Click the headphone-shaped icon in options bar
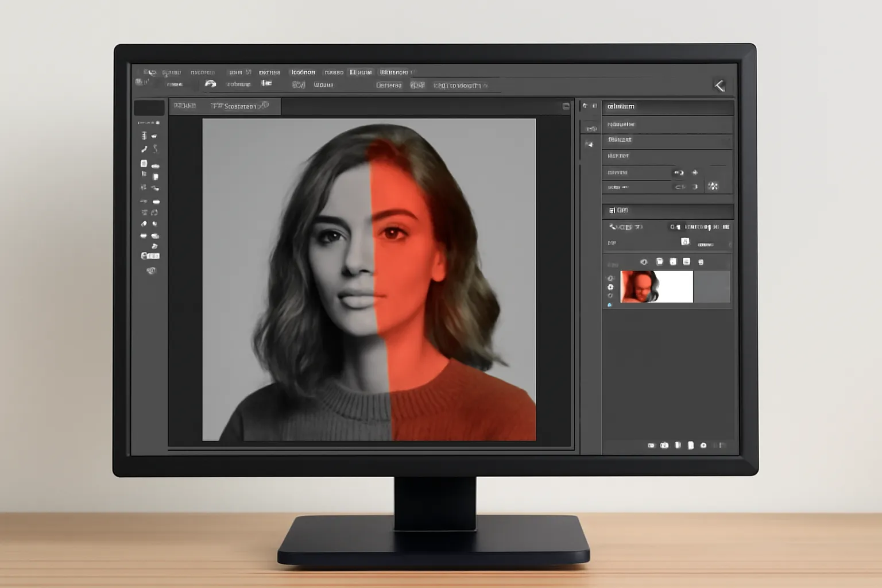 point(211,84)
